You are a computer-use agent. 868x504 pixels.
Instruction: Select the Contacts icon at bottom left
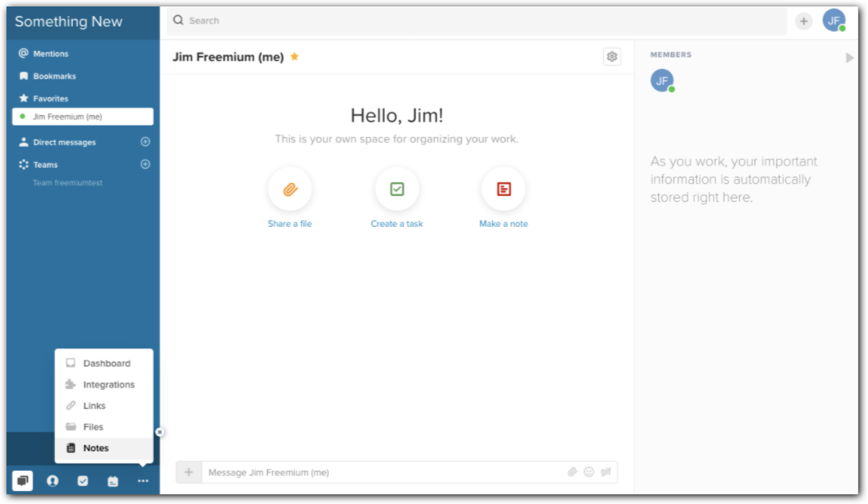(x=52, y=480)
